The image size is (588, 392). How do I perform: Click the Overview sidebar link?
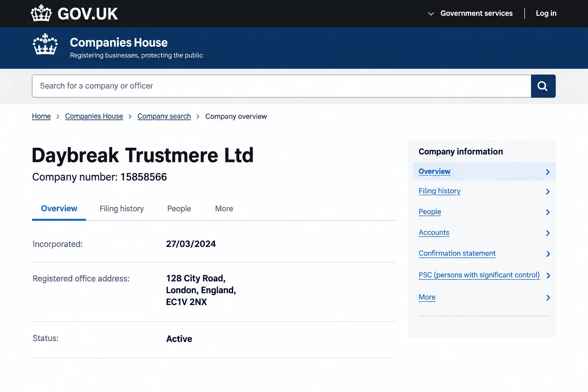pos(434,171)
